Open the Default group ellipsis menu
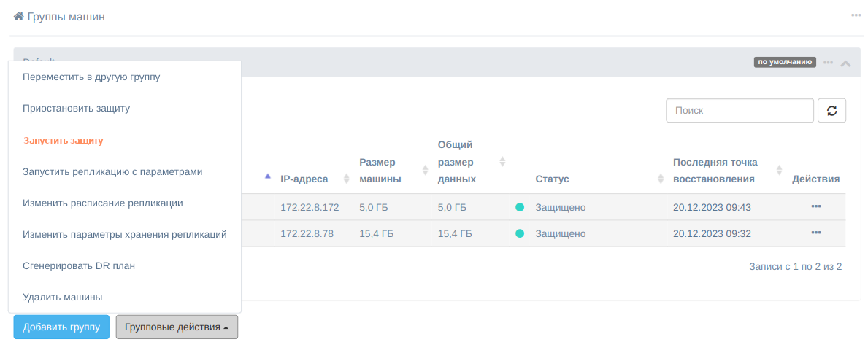The image size is (868, 350). point(828,63)
